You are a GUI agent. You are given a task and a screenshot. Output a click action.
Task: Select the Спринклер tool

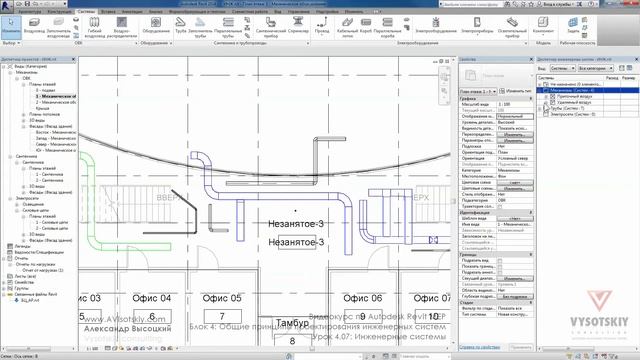tap(298, 25)
